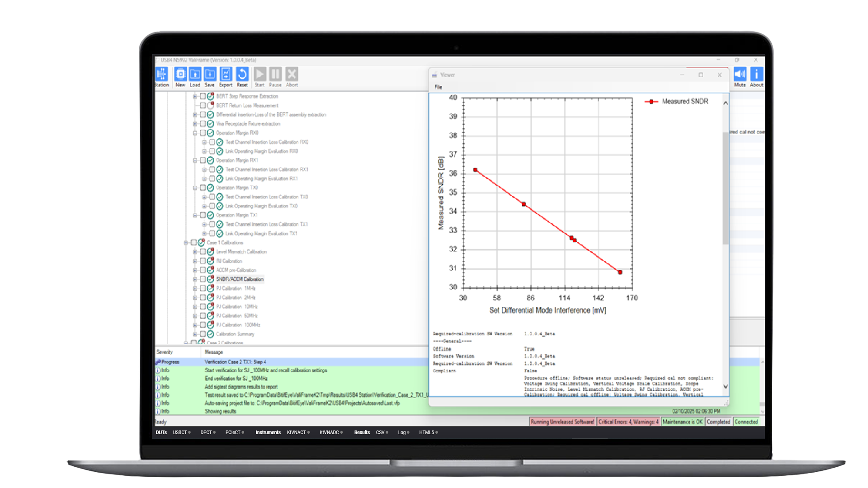Click the Critical Errors warnings indicator
The image size is (868, 488).
[627, 422]
